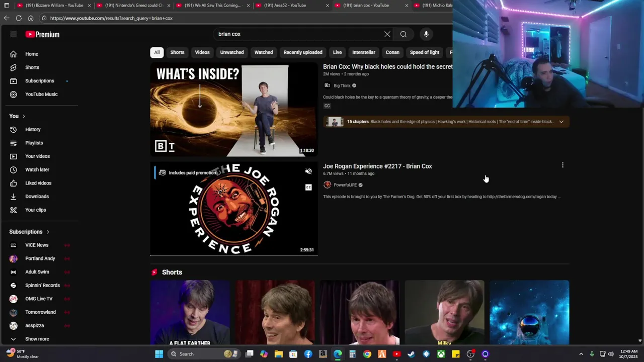Open the YouTube hamburger guide menu
Image resolution: width=644 pixels, height=362 pixels.
point(14,34)
